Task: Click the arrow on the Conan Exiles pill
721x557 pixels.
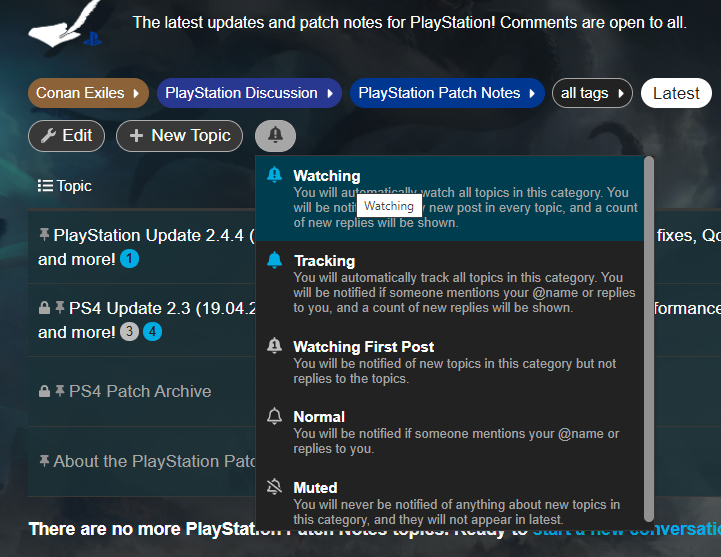Action: [136, 93]
